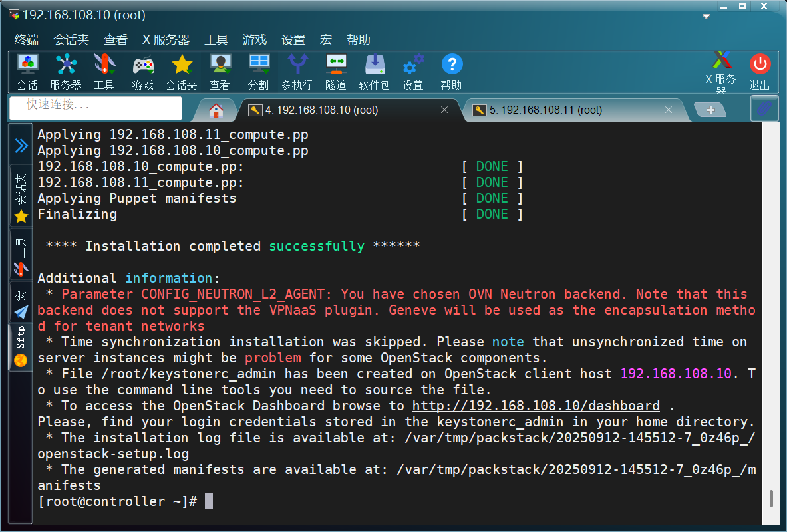Open the 软件包 (Packages) toolbar icon
Viewport: 787px width, 532px height.
coord(375,72)
